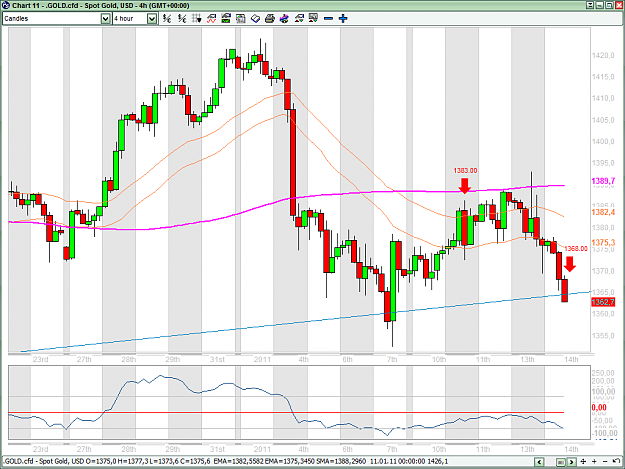Click the horizontal scrollbar thumb at bottom

pos(561,462)
